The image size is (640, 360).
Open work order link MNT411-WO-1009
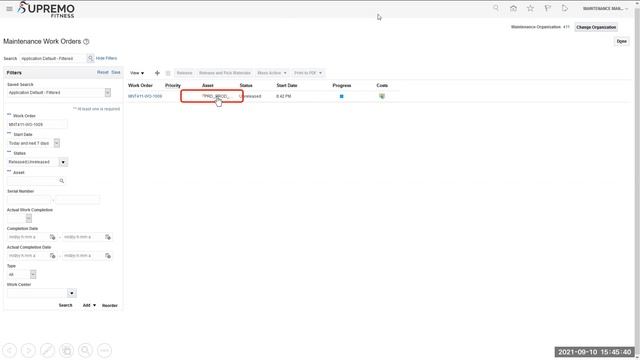pos(145,96)
